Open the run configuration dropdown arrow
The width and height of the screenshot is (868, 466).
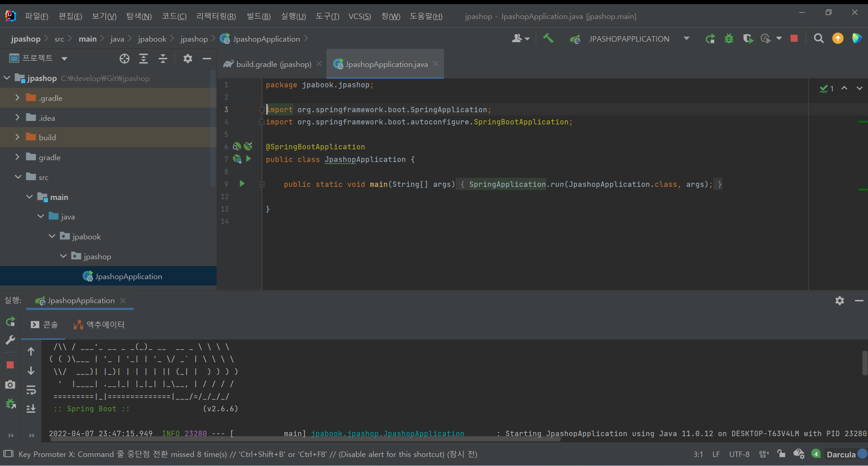pos(686,38)
